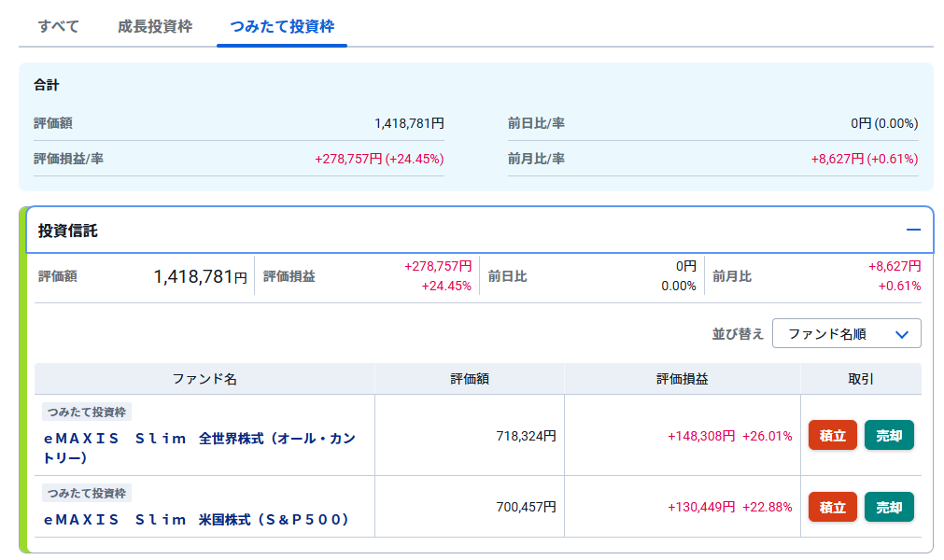The image size is (944, 560).
Task: Click the 投資信託 section header title
Action: [68, 231]
